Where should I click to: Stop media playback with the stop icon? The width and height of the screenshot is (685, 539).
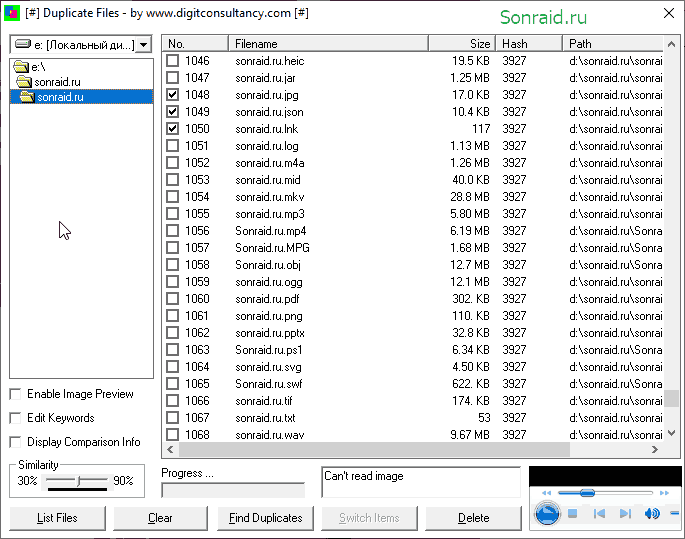pos(572,513)
